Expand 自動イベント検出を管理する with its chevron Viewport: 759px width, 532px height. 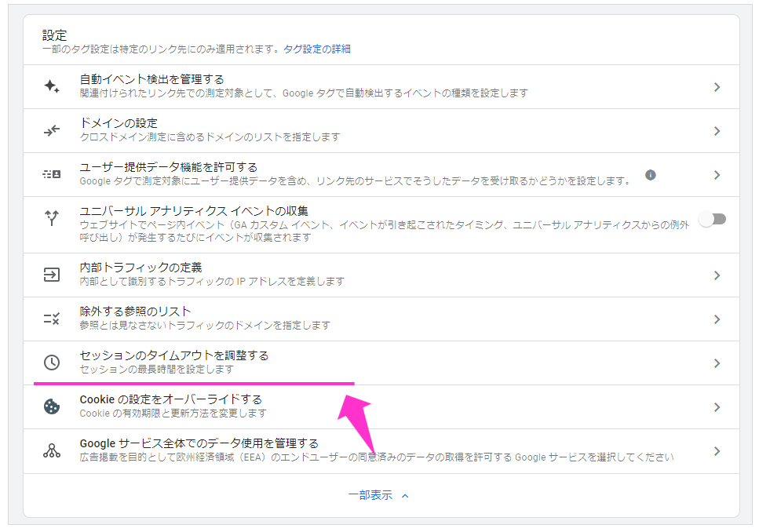[x=717, y=87]
